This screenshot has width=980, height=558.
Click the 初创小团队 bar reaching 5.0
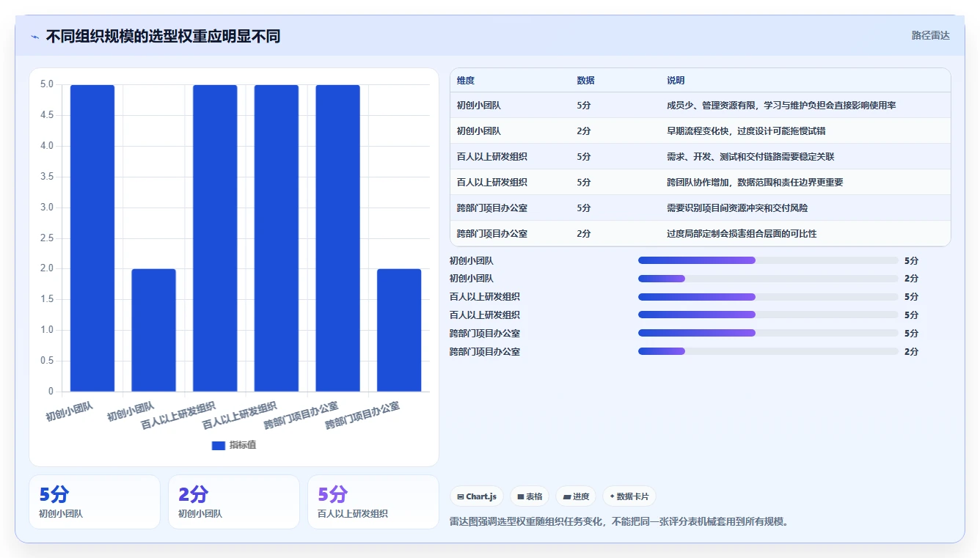click(92, 238)
